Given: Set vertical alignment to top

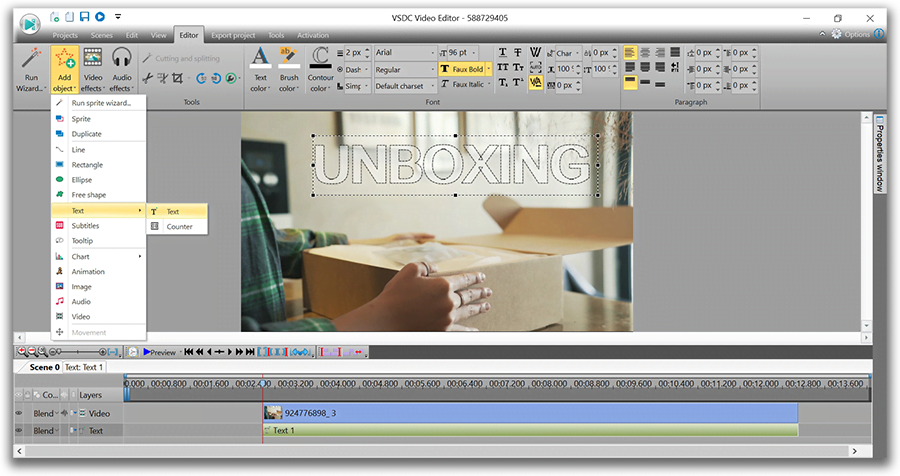Looking at the screenshot, I should click(630, 83).
